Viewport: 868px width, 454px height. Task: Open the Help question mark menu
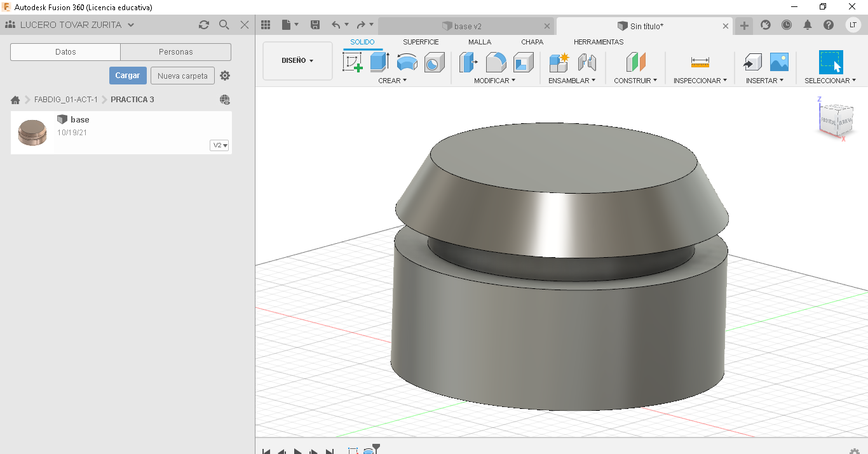coord(829,25)
